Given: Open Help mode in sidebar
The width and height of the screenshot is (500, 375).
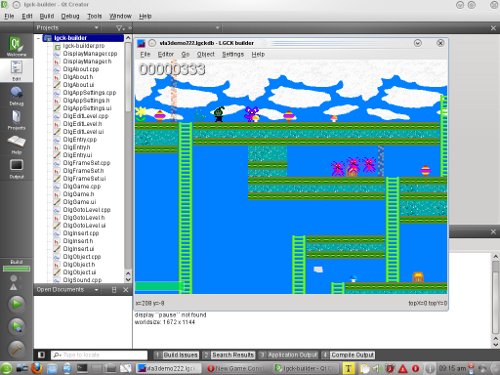Looking at the screenshot, I should click(16, 144).
